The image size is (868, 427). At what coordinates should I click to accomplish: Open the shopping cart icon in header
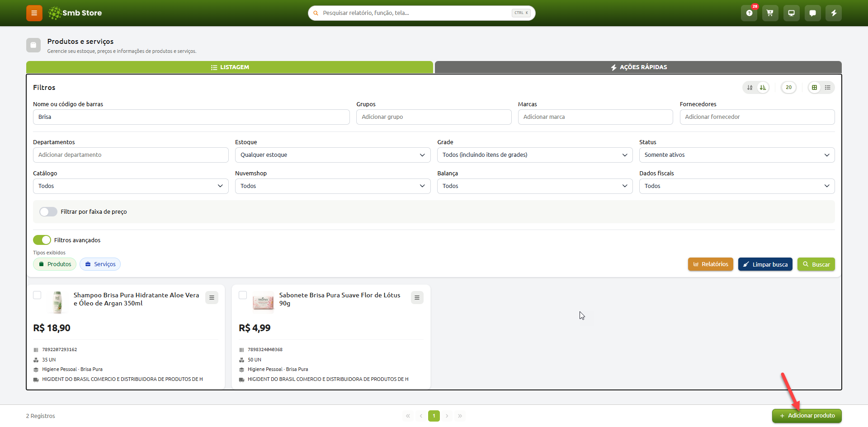click(x=770, y=13)
